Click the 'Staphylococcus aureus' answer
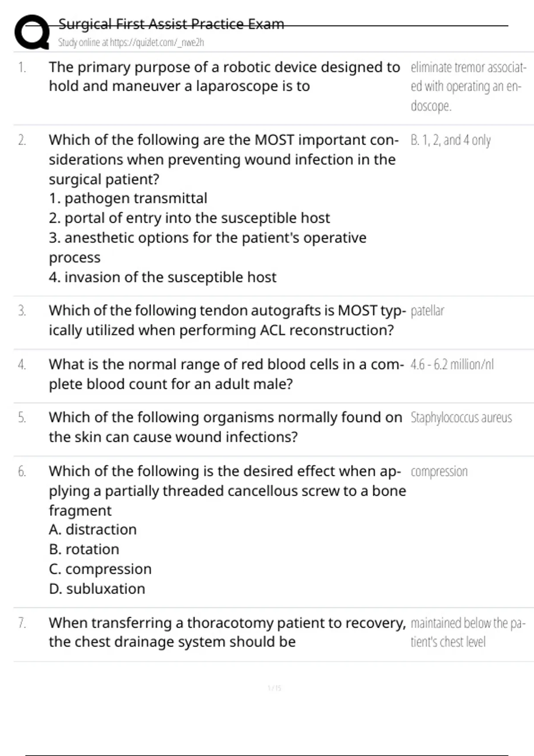 tap(461, 418)
